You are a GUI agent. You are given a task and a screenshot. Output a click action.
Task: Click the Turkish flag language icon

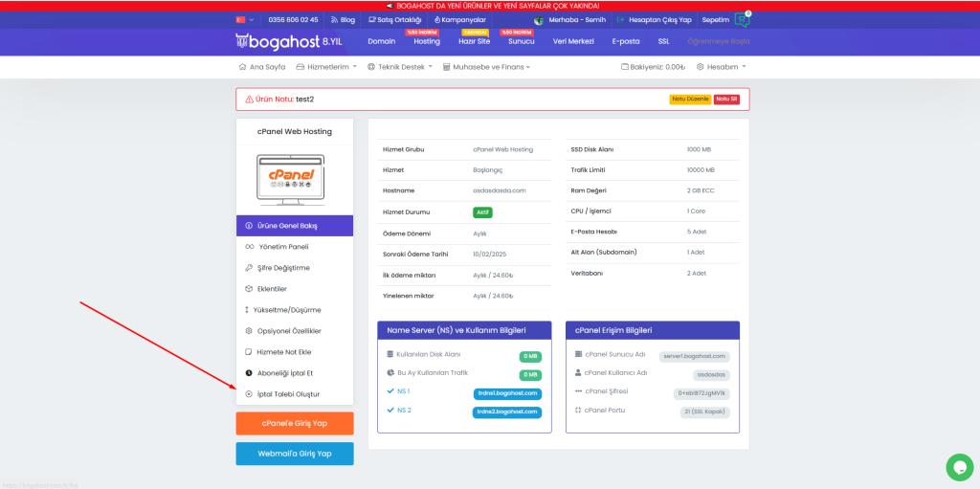240,19
